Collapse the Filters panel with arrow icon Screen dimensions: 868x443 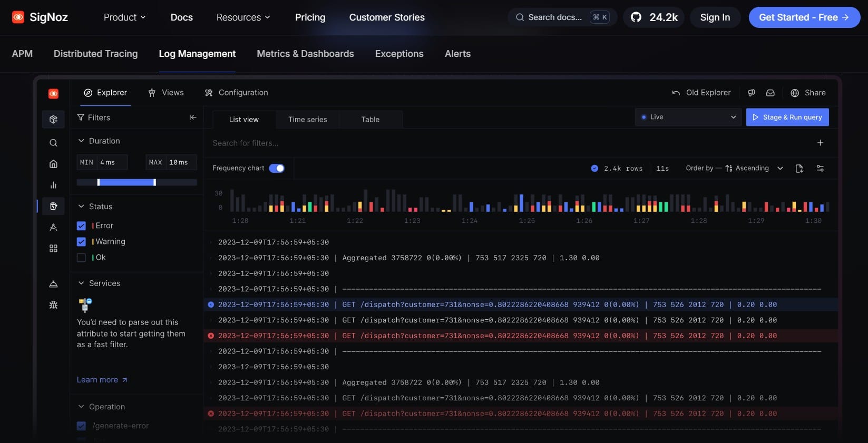click(x=193, y=117)
